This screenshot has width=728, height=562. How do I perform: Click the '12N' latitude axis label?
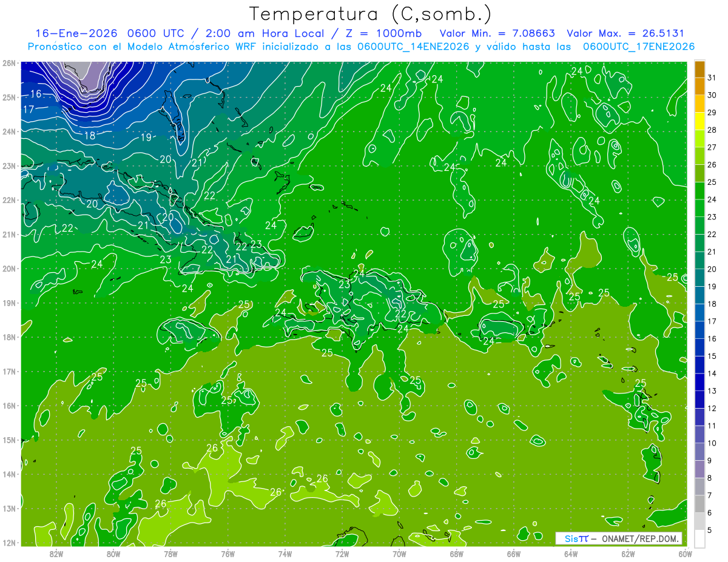[x=9, y=543]
